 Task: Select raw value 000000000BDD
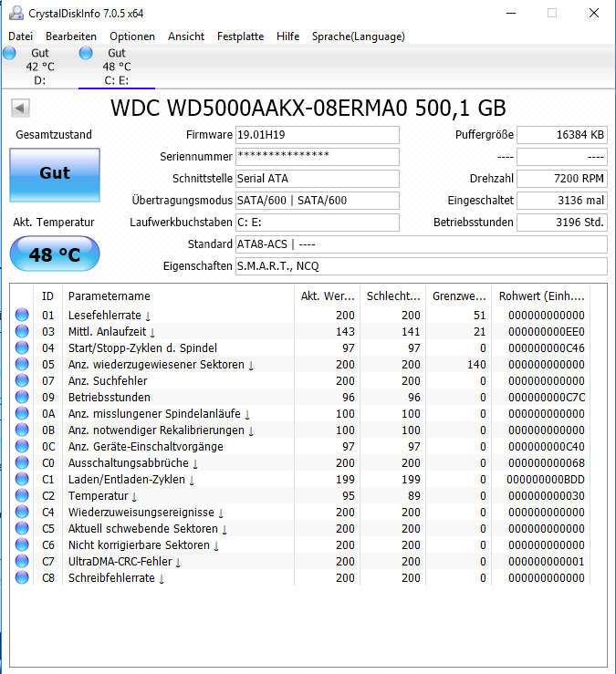(x=546, y=480)
